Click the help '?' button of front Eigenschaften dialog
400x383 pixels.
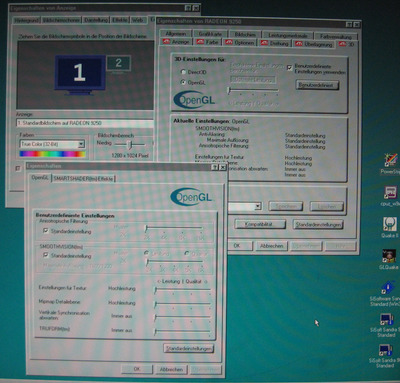pos(215,167)
